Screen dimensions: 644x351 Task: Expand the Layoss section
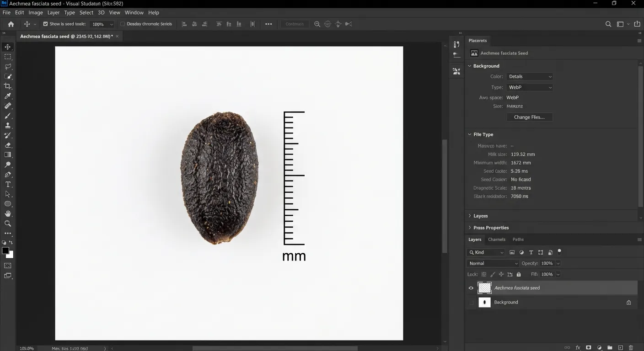coord(469,216)
